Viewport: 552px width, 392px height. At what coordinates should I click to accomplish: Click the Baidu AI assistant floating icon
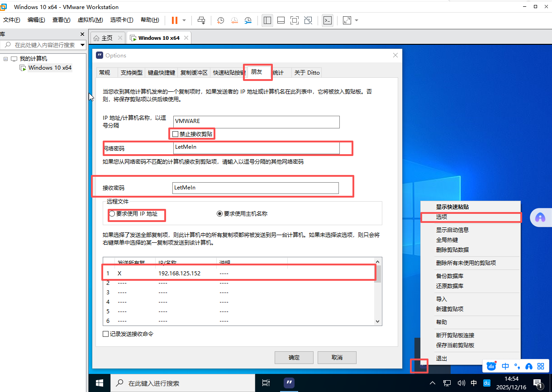[540, 217]
